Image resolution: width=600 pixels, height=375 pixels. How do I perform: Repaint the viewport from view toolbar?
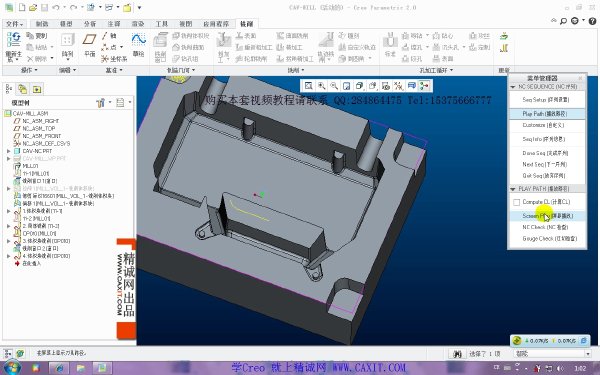click(x=347, y=86)
